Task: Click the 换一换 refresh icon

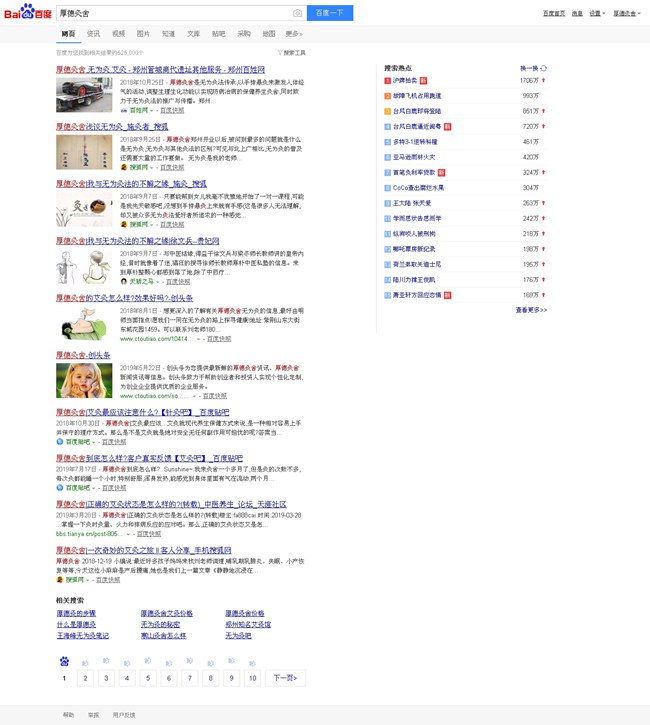Action: (544, 68)
